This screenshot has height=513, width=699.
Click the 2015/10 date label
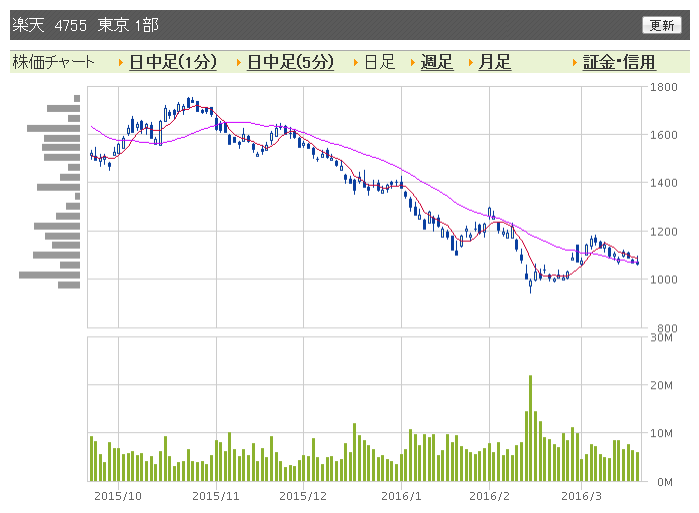pyautogui.click(x=118, y=496)
